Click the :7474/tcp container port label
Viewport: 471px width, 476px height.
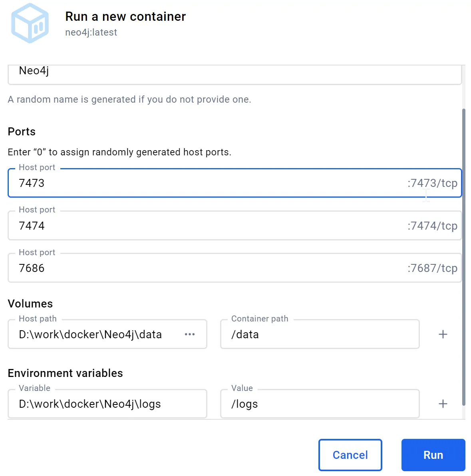[x=432, y=226]
